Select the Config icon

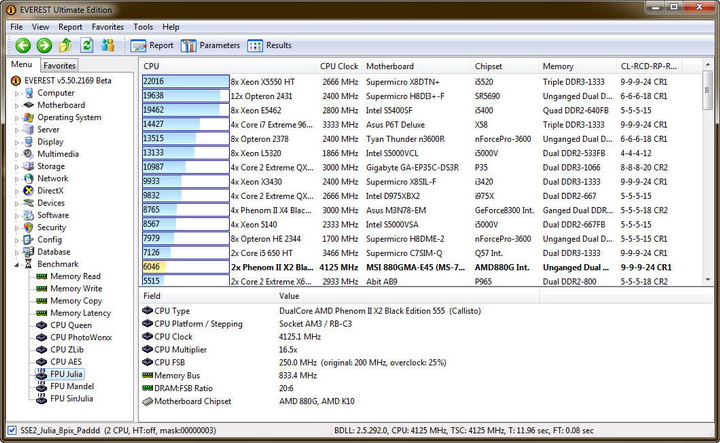tap(29, 240)
